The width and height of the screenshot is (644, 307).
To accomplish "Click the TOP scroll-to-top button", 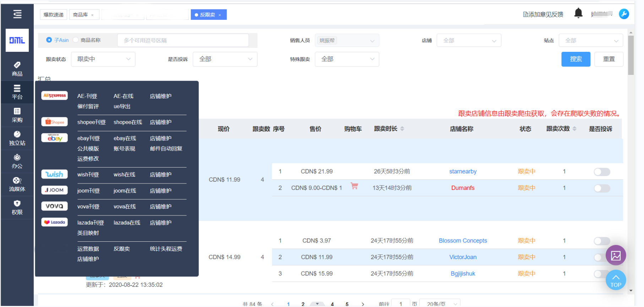I will tap(616, 280).
